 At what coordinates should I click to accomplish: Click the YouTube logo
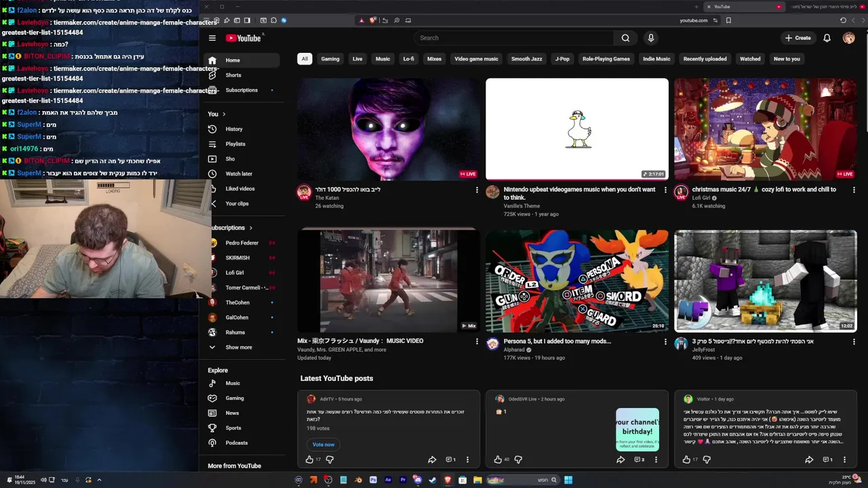coord(243,38)
